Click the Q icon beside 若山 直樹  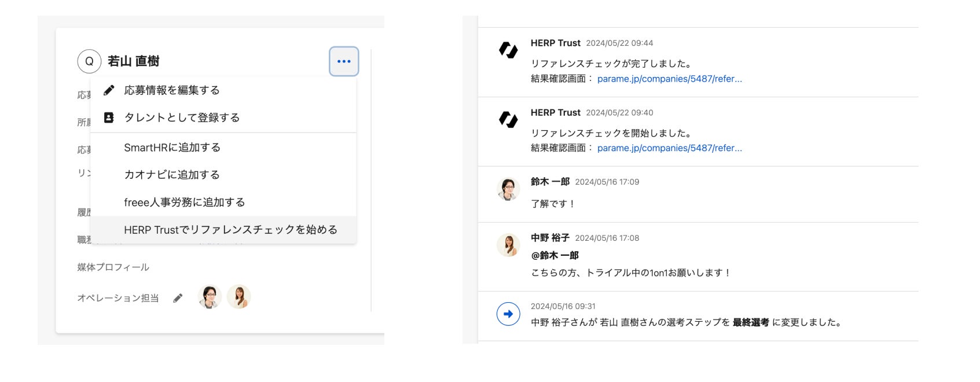89,61
